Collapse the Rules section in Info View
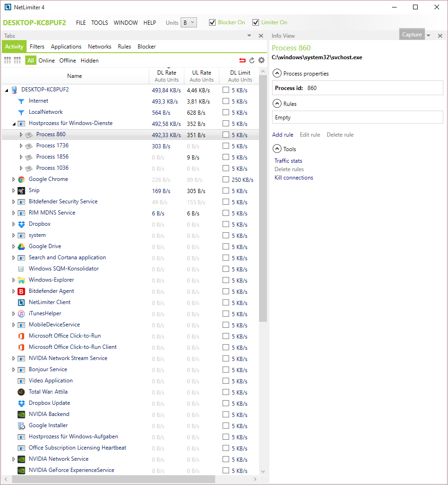The image size is (448, 485). pos(277,104)
